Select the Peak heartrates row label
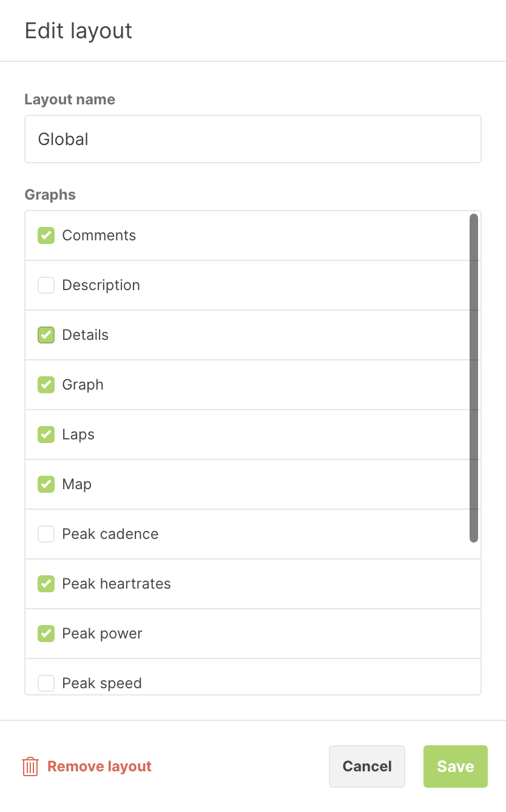Image resolution: width=506 pixels, height=812 pixels. point(116,584)
